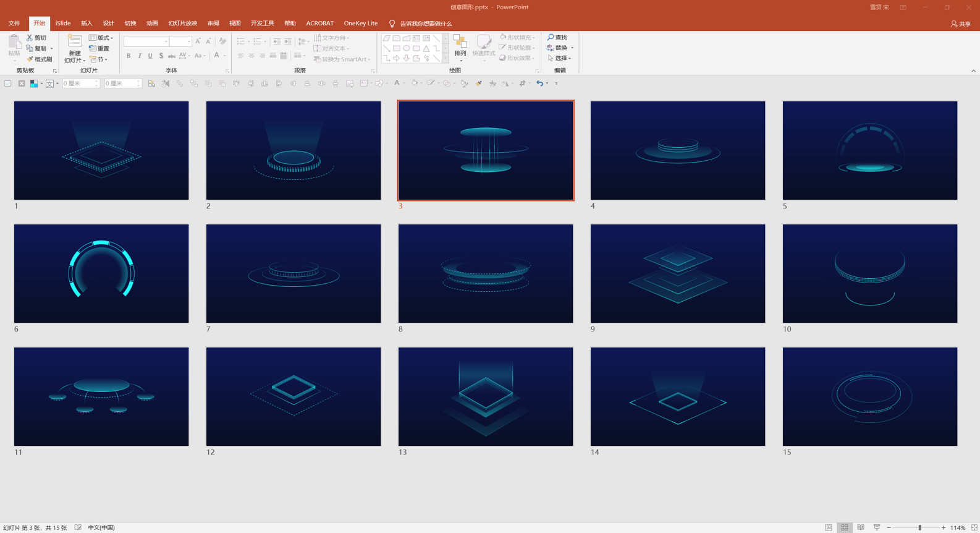Click the Share (共享) button
The width and height of the screenshot is (980, 533).
[961, 23]
